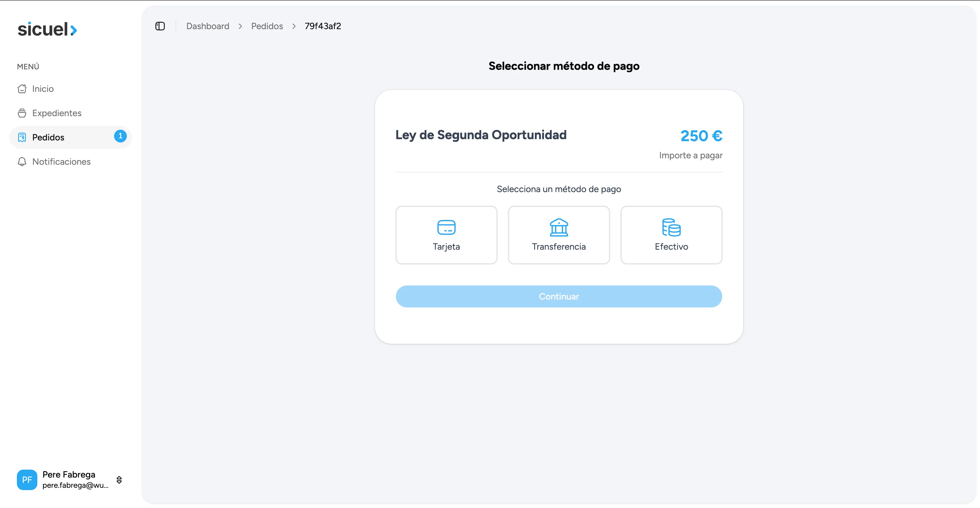
Task: Click the 250 € amount
Action: (x=701, y=136)
